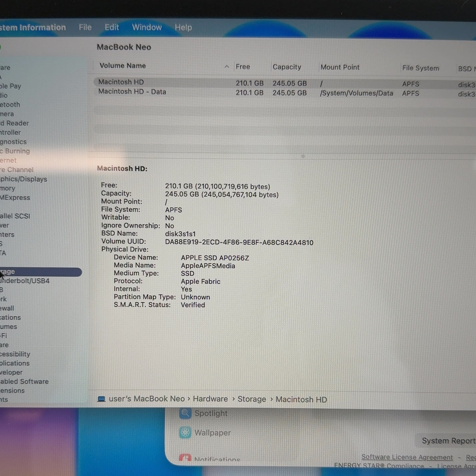Viewport: 476px width, 476px height.
Task: Click Hardware in the path bar
Action: 210,399
